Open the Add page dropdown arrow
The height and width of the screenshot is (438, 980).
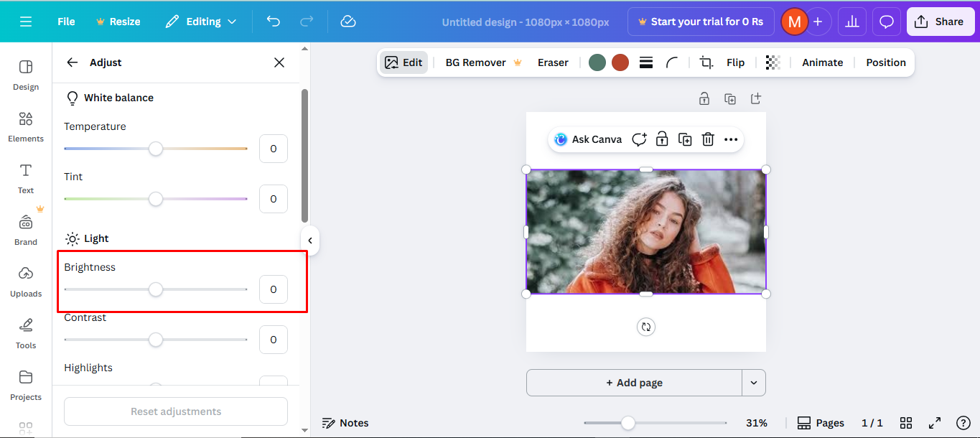click(x=754, y=382)
